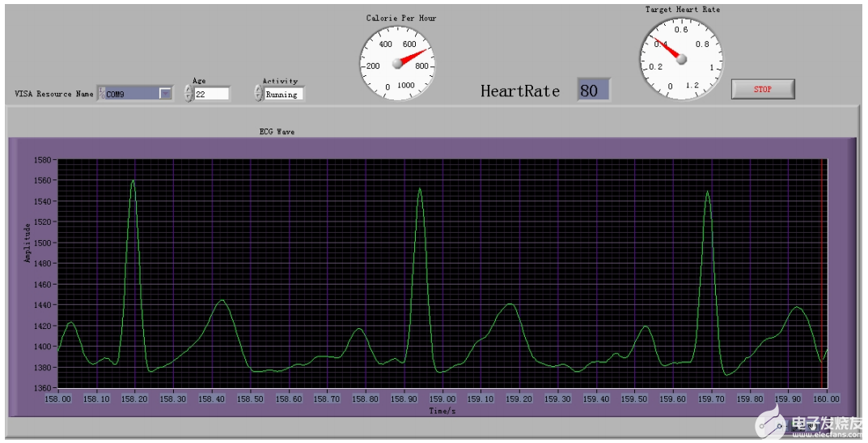The height and width of the screenshot is (443, 868).
Task: Increment the Age value with the up arrow
Action: [x=188, y=90]
